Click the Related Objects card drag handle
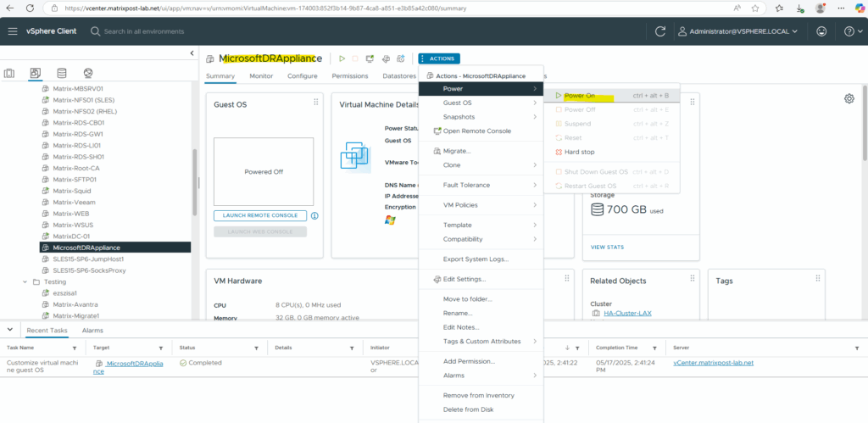The width and height of the screenshot is (868, 423). coord(692,279)
